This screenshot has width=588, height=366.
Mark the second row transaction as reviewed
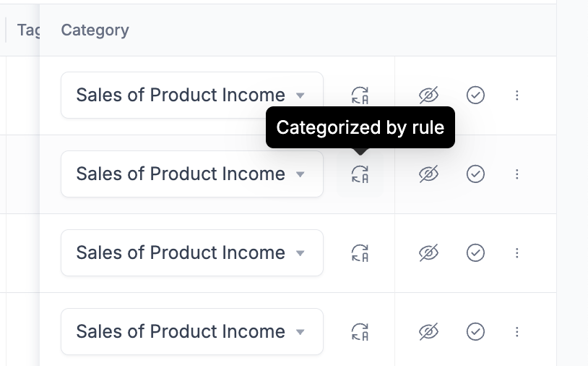[x=475, y=174]
